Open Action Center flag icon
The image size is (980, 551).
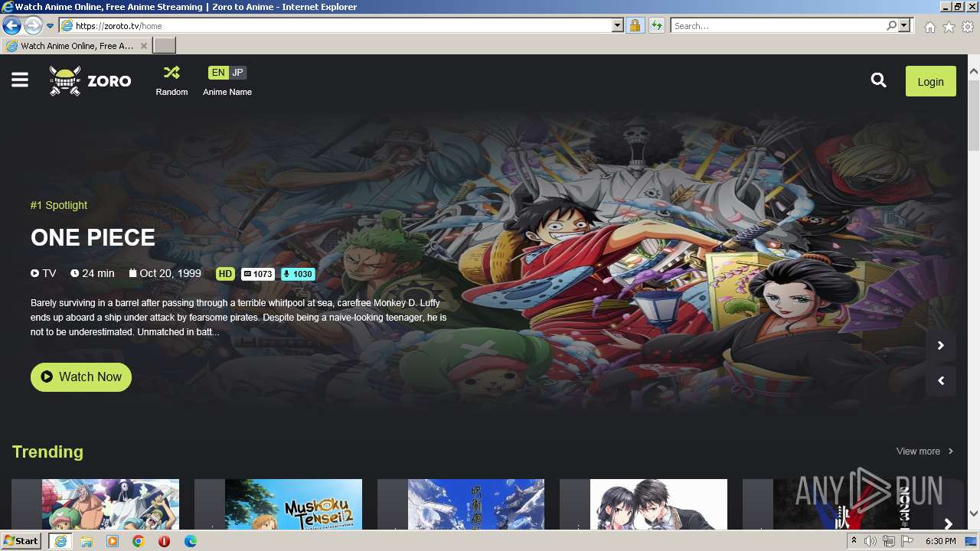pos(907,541)
